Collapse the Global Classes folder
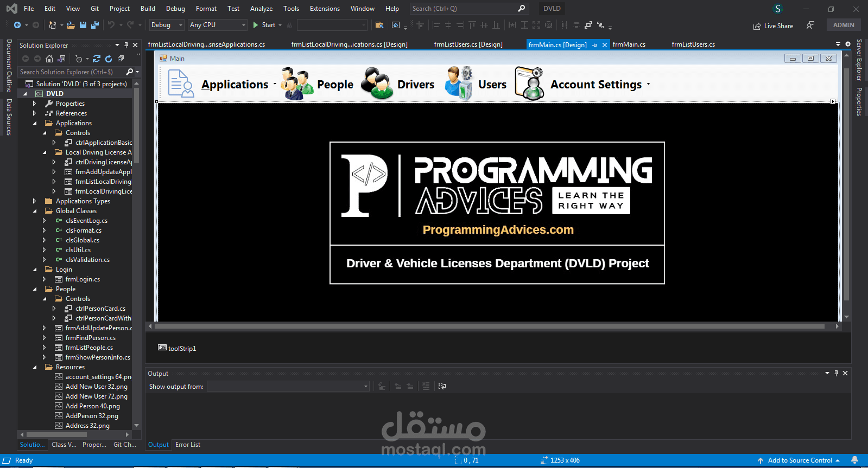Image resolution: width=868 pixels, height=468 pixels. 35,211
